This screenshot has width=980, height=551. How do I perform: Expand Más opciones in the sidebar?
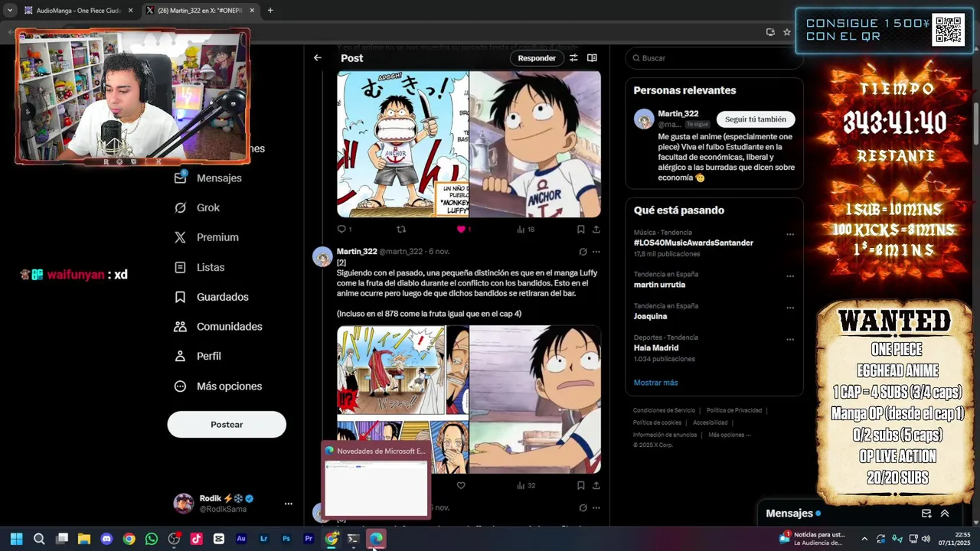click(218, 386)
